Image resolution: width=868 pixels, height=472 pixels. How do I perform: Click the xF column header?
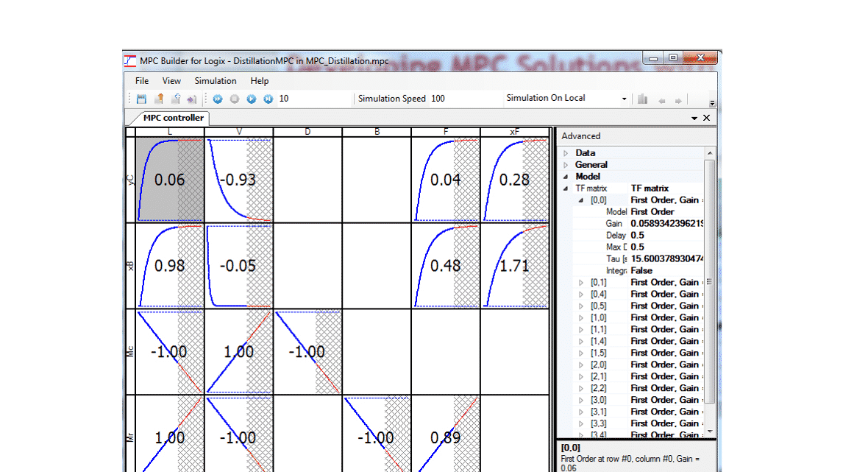point(514,132)
